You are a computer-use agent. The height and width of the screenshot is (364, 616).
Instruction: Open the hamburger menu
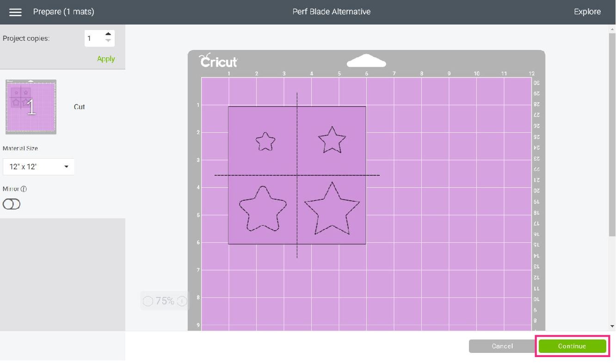click(x=15, y=12)
